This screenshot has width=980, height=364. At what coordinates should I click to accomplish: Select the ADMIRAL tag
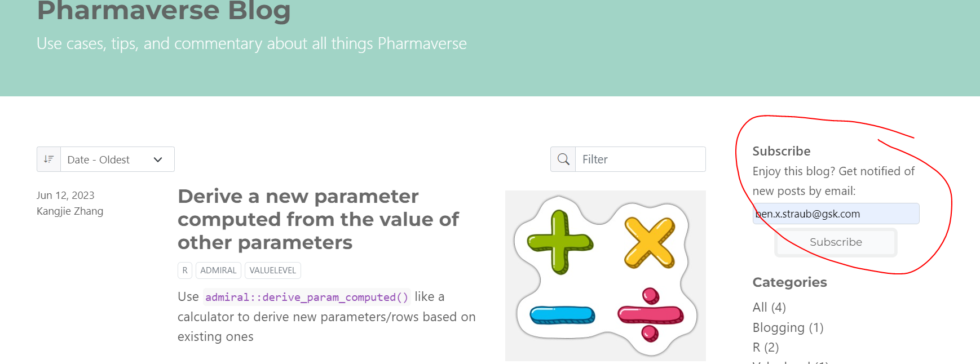[218, 270]
